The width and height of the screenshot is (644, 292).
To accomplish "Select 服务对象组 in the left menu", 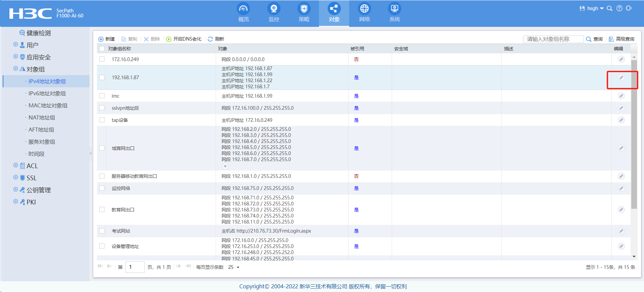I will click(x=42, y=142).
